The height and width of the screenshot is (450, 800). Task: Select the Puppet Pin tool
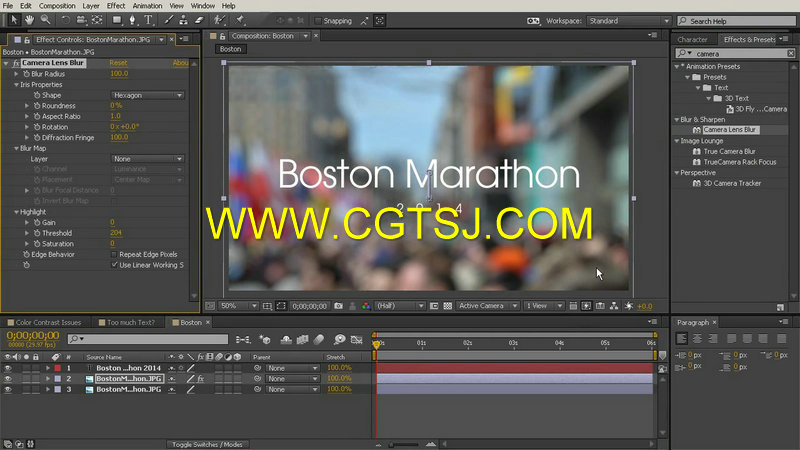click(240, 20)
